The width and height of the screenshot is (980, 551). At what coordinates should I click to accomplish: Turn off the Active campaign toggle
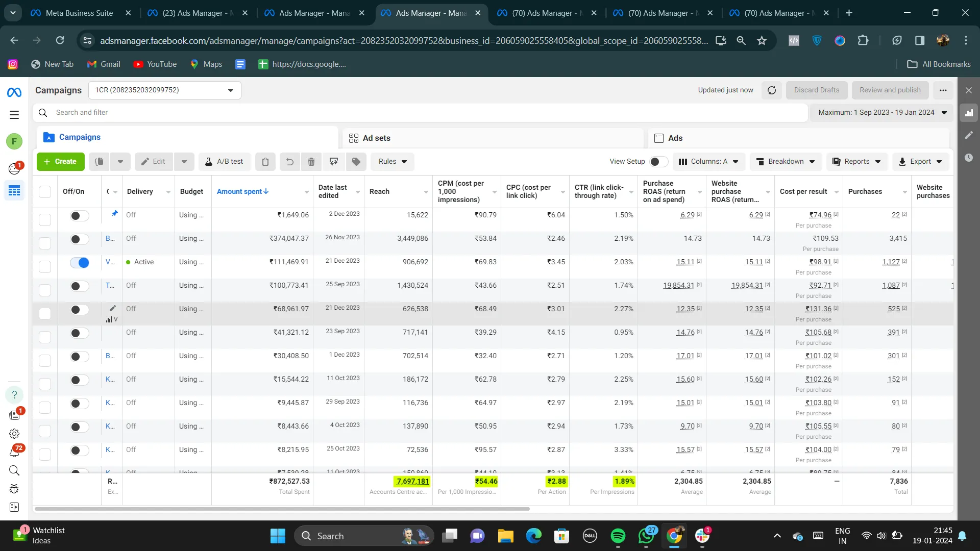80,262
